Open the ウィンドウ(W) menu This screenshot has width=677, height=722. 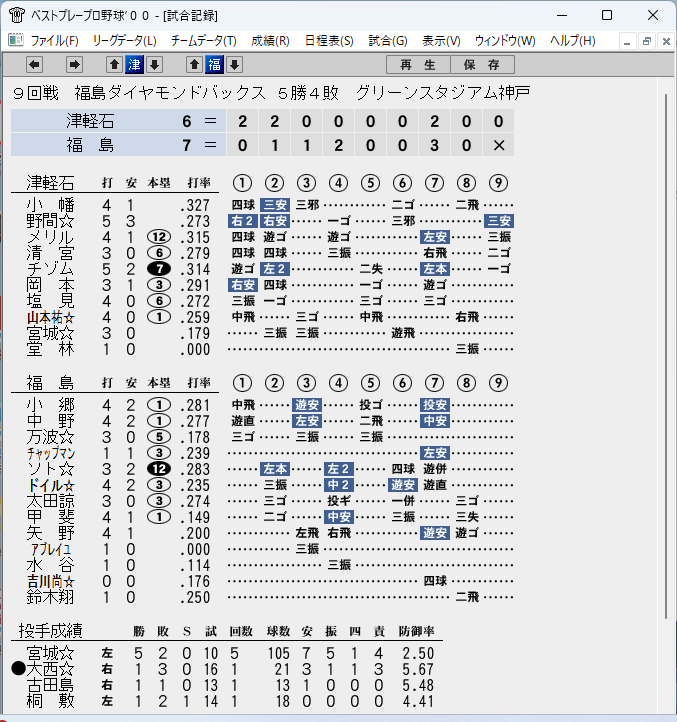505,41
